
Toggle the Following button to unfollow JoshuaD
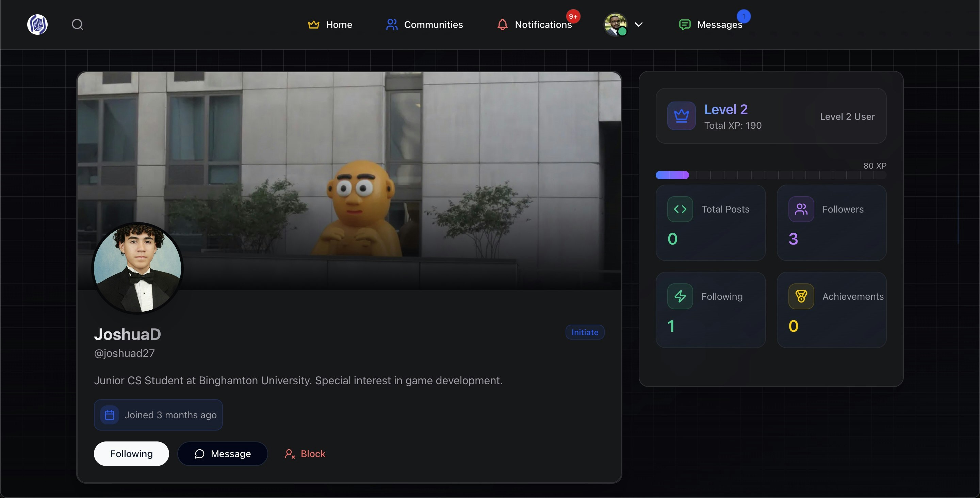tap(131, 453)
